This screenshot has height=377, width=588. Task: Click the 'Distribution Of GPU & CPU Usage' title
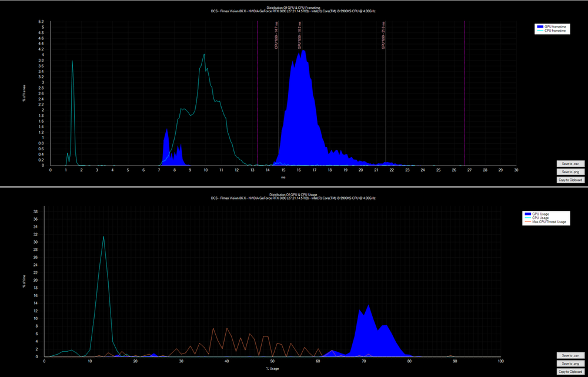point(293,194)
